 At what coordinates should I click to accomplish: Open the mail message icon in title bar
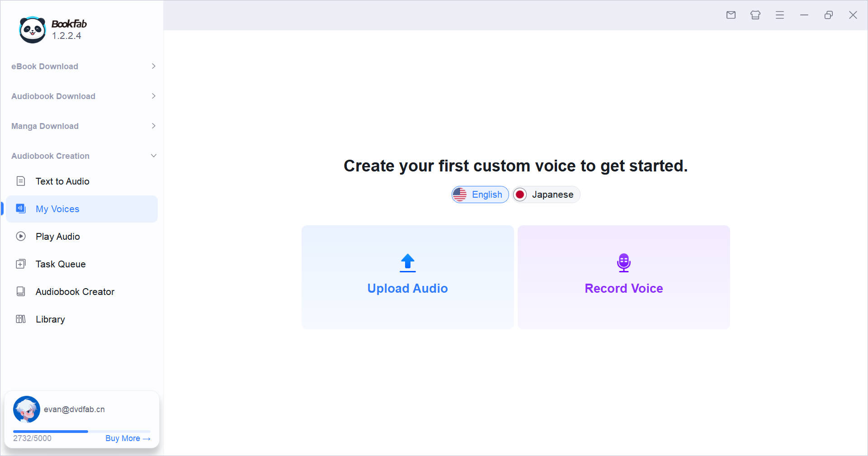coord(731,15)
